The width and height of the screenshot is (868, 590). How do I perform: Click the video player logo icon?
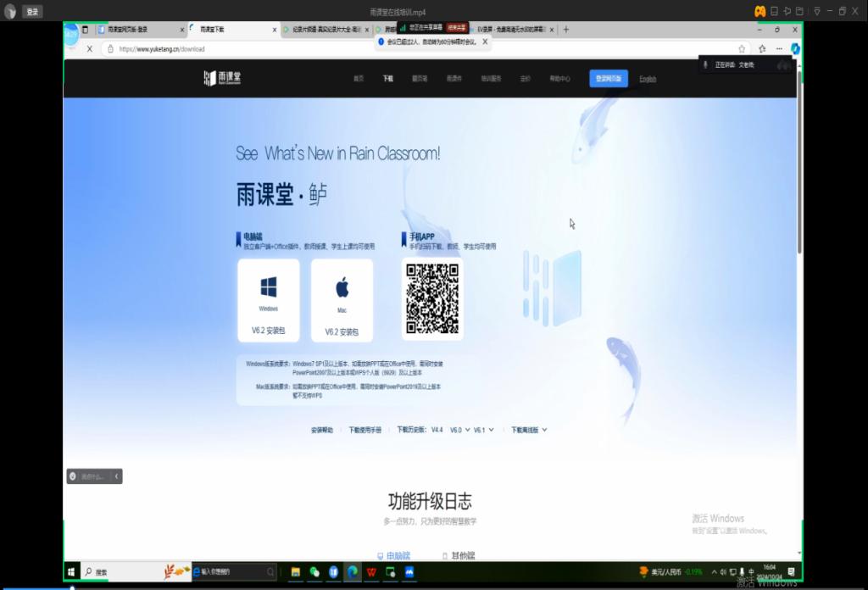click(x=10, y=12)
